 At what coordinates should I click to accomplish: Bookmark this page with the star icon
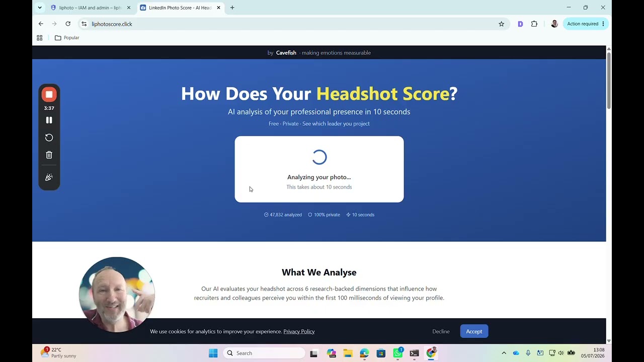[501, 24]
